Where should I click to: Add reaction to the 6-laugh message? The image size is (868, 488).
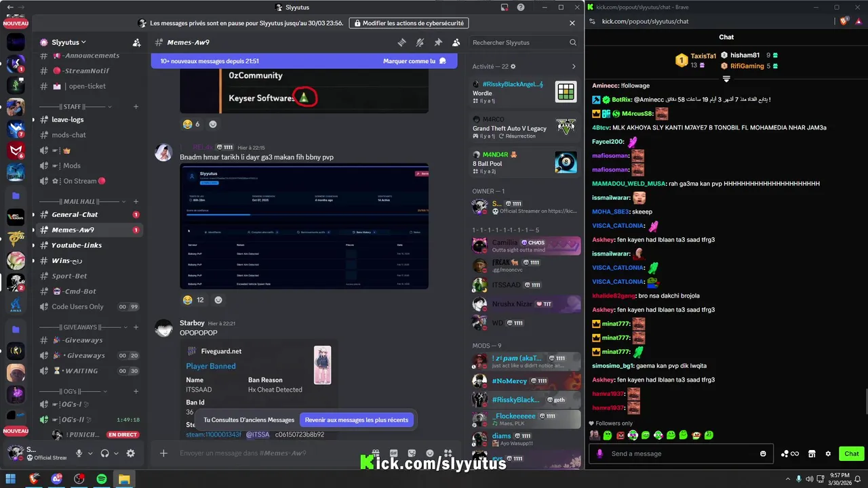[213, 124]
